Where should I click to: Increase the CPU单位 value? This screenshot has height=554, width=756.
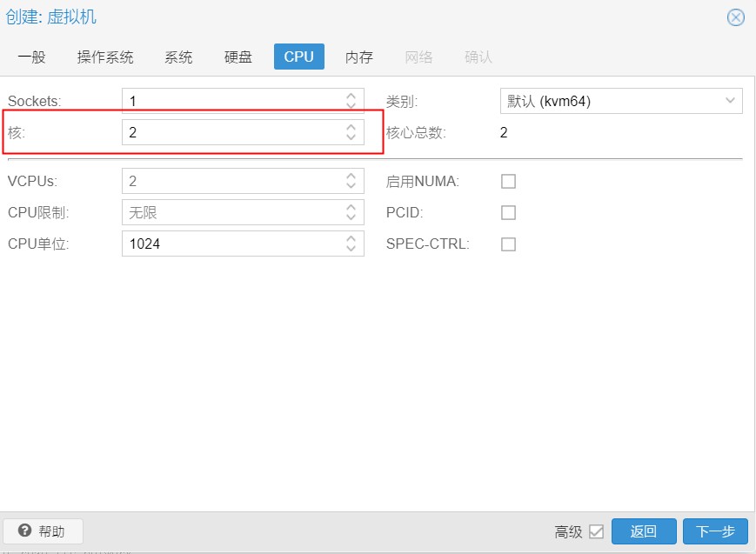pyautogui.click(x=351, y=238)
